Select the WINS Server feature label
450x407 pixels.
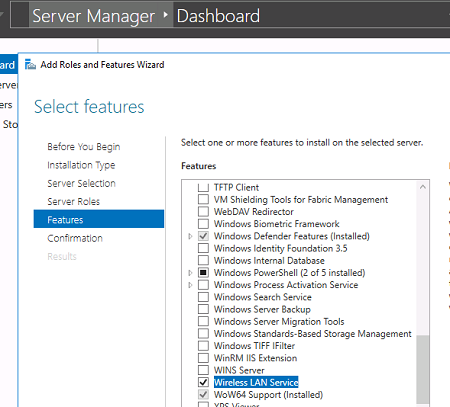coord(239,370)
